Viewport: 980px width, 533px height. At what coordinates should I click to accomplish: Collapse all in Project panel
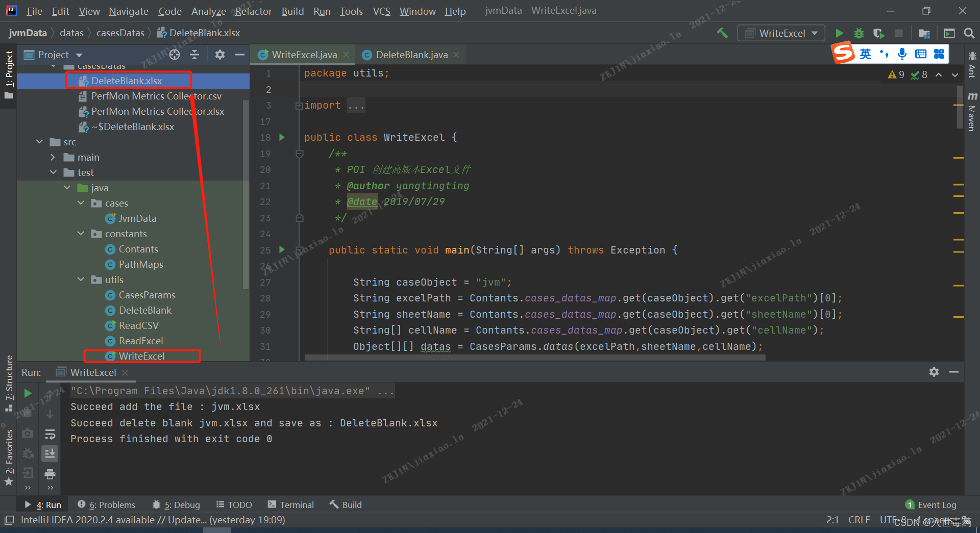(194, 55)
